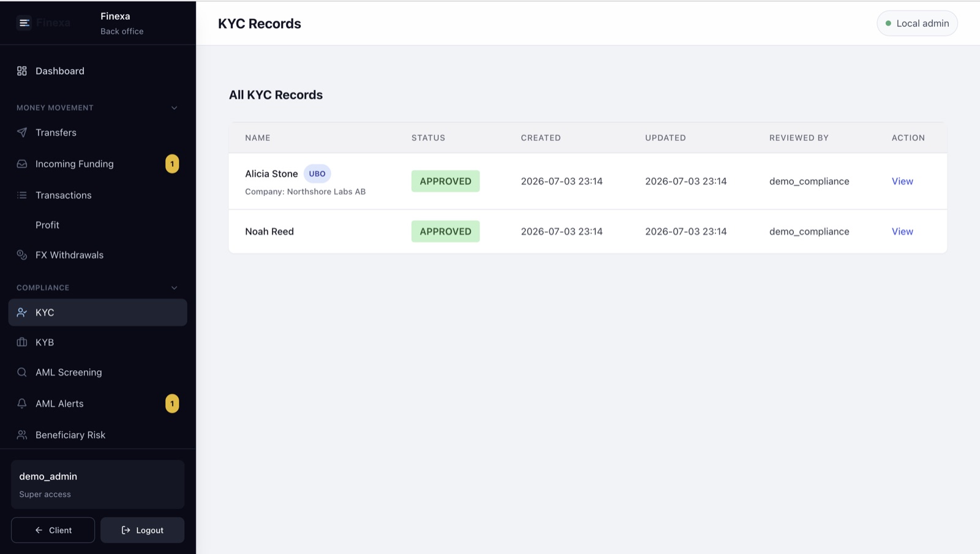Screen dimensions: 980x554
Task: Click the NAME column header
Action: pyautogui.click(x=258, y=138)
